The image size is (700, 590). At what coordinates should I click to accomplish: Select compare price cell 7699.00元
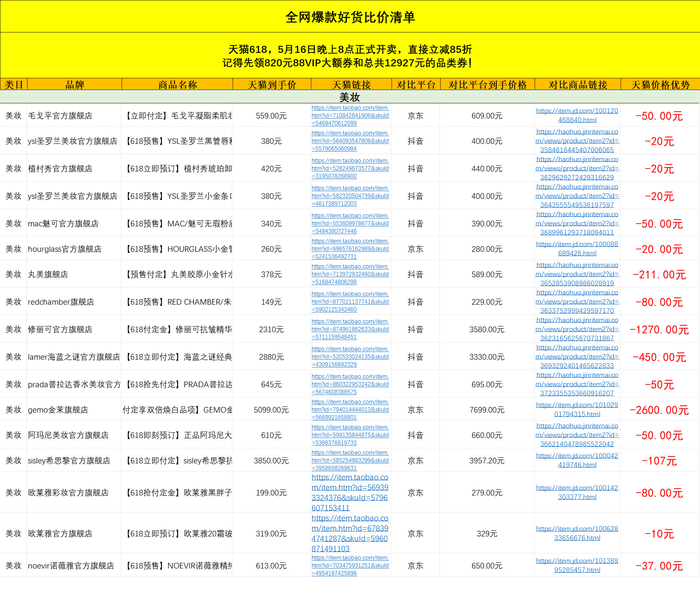pyautogui.click(x=487, y=410)
